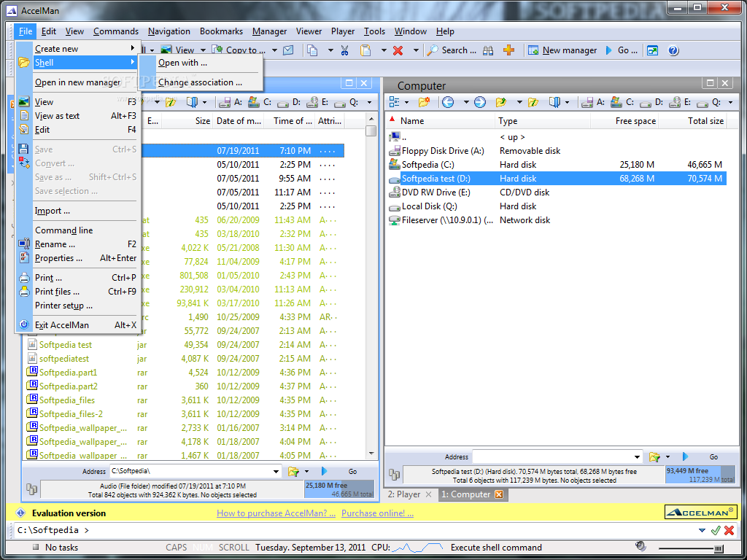The image size is (747, 560).
Task: Click the bookmarks book icon in the left panel
Action: [x=192, y=102]
